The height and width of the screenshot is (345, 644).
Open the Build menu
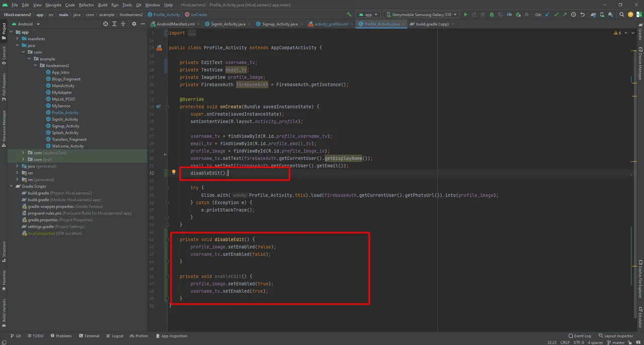(x=103, y=5)
